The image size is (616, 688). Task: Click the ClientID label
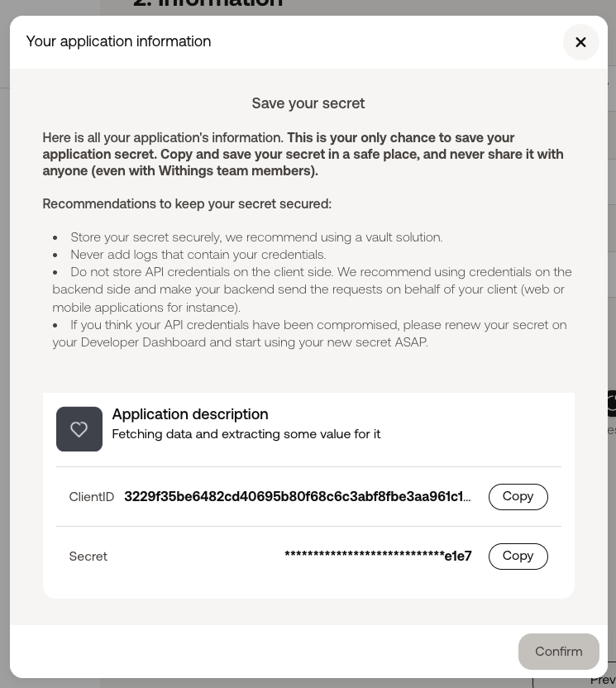pos(91,497)
